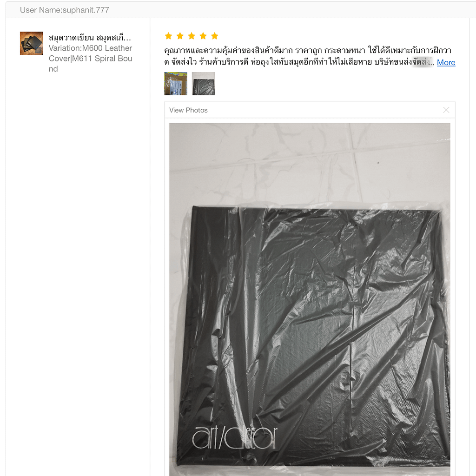The width and height of the screenshot is (476, 476).
Task: Open the yellow package review photo thumbnail
Action: click(176, 84)
